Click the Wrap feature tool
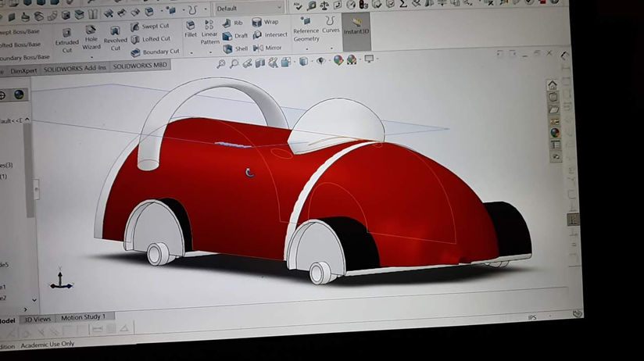 click(265, 23)
